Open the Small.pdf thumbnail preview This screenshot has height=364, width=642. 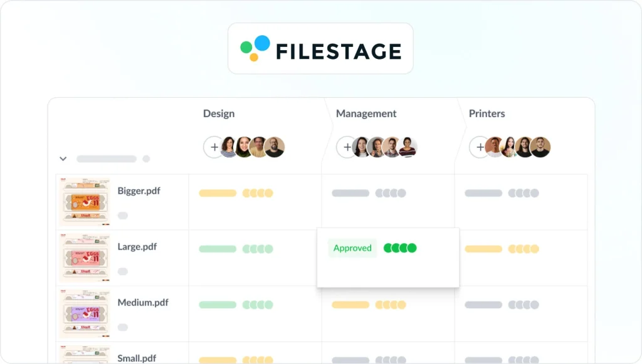coord(85,355)
